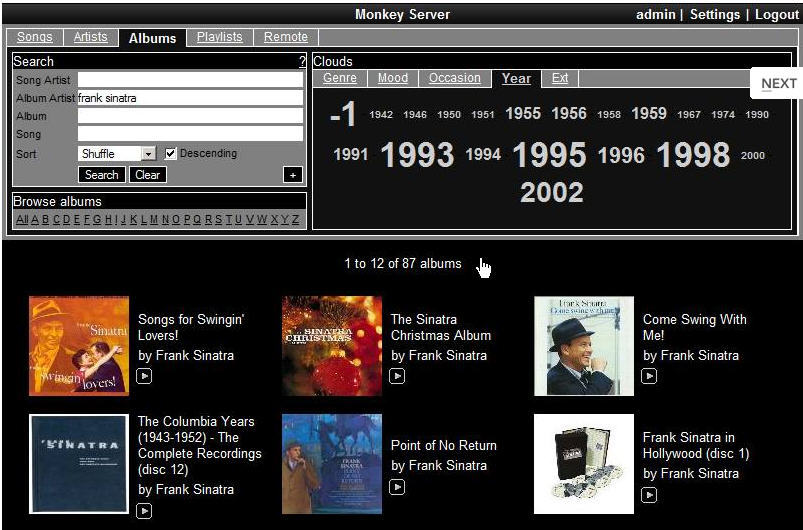803x530 pixels.
Task: Select the Genre cloud tab
Action: pyautogui.click(x=340, y=78)
